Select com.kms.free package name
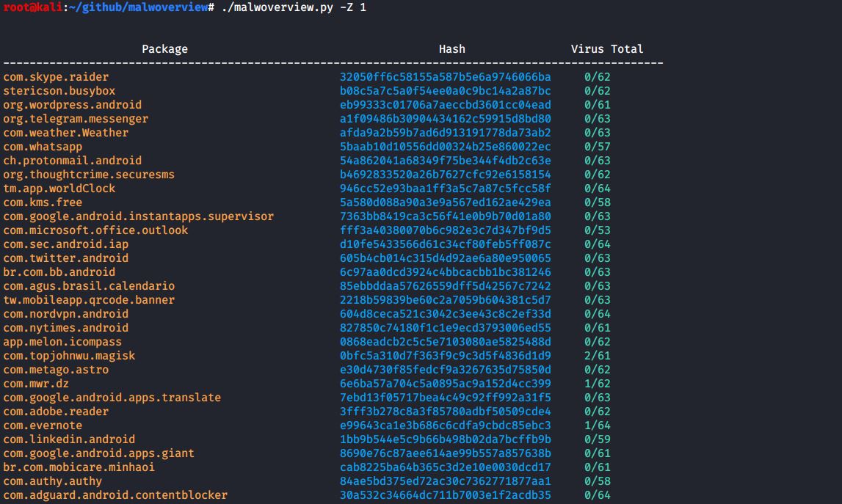Screen dimensions: 842x504 point(43,203)
